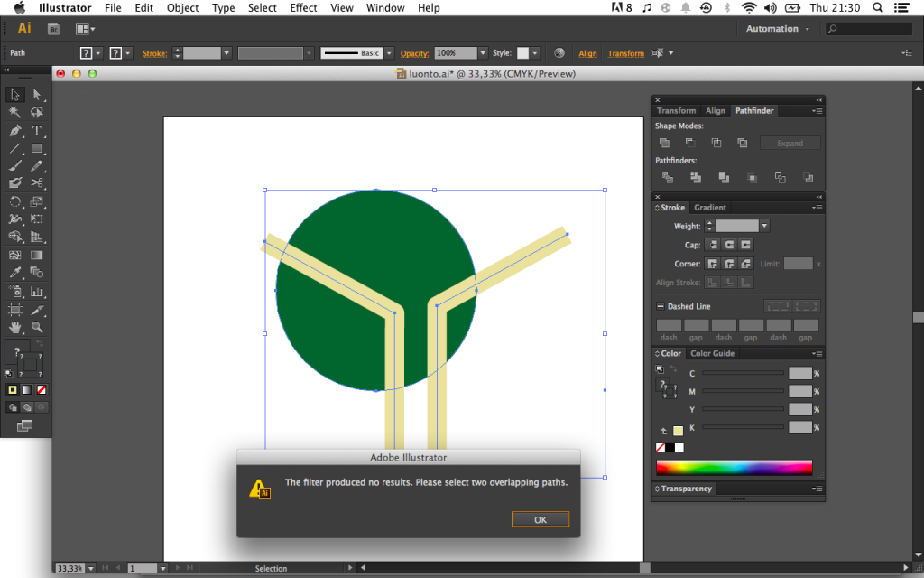
Task: Click the Trim pathfinder icon
Action: click(696, 178)
